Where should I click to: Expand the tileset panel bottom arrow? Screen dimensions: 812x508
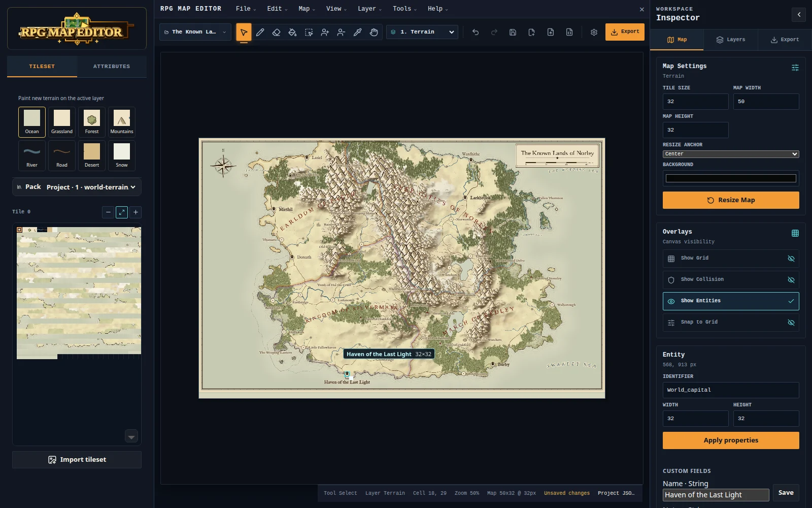click(131, 436)
